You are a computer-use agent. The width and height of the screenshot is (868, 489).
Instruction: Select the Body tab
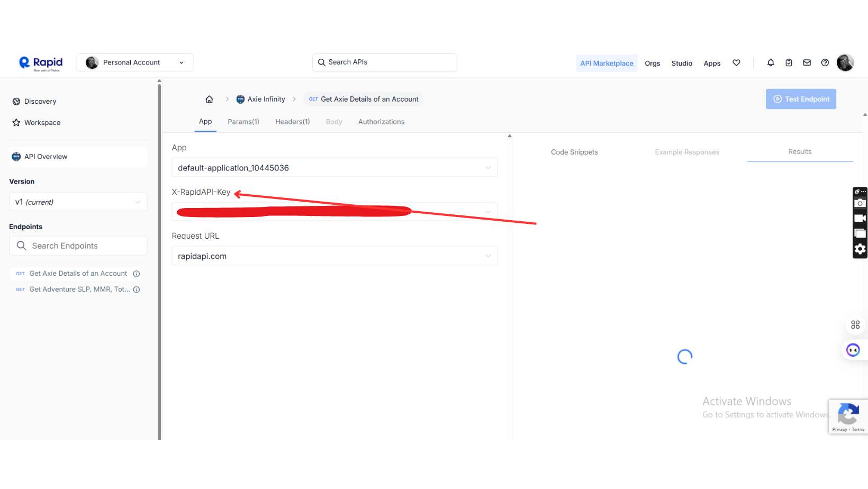(334, 122)
